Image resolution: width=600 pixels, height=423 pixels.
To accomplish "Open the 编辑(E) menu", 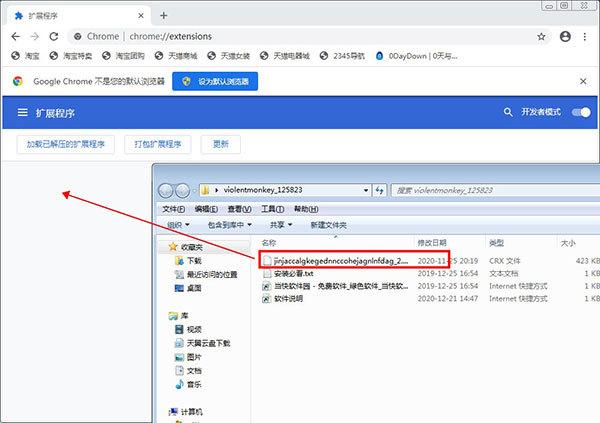I will [206, 209].
